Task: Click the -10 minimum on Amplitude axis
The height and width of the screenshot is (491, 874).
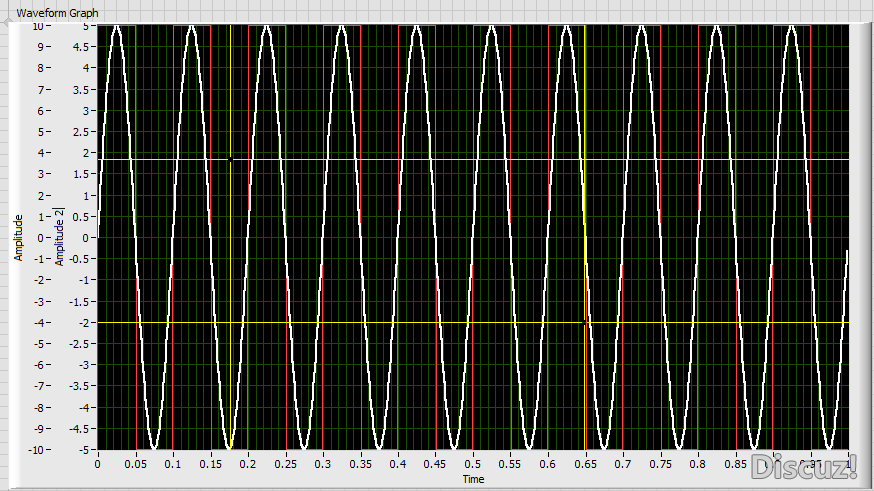Action: pos(36,450)
